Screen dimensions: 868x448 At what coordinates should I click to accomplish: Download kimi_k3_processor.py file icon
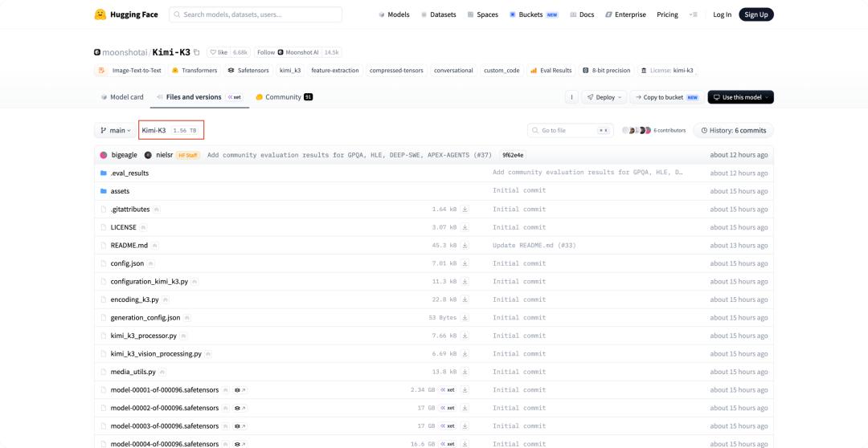pyautogui.click(x=465, y=336)
